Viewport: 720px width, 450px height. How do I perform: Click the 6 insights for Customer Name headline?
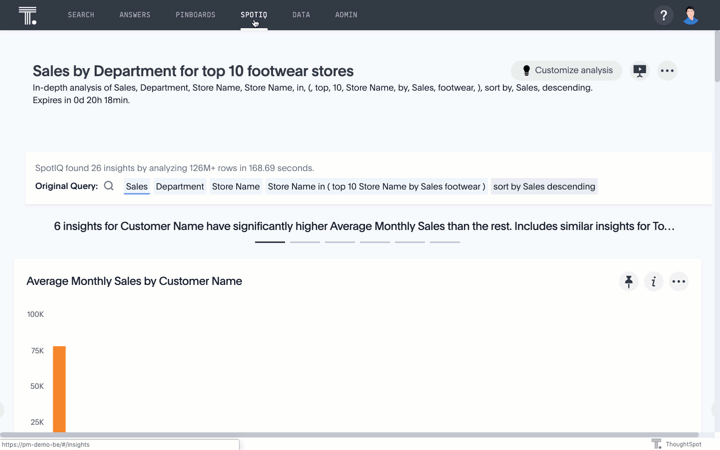point(364,226)
